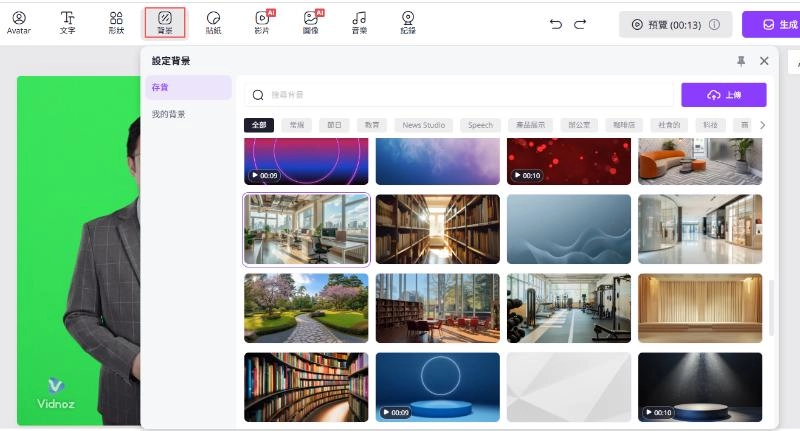Select the News Studio category filter
800x431 pixels.
click(x=424, y=125)
